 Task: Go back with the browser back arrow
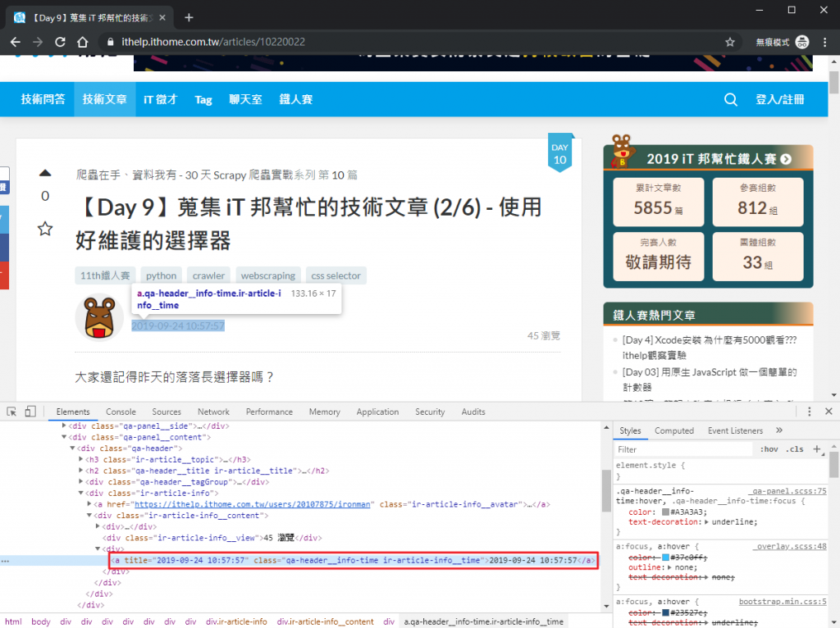click(x=15, y=42)
